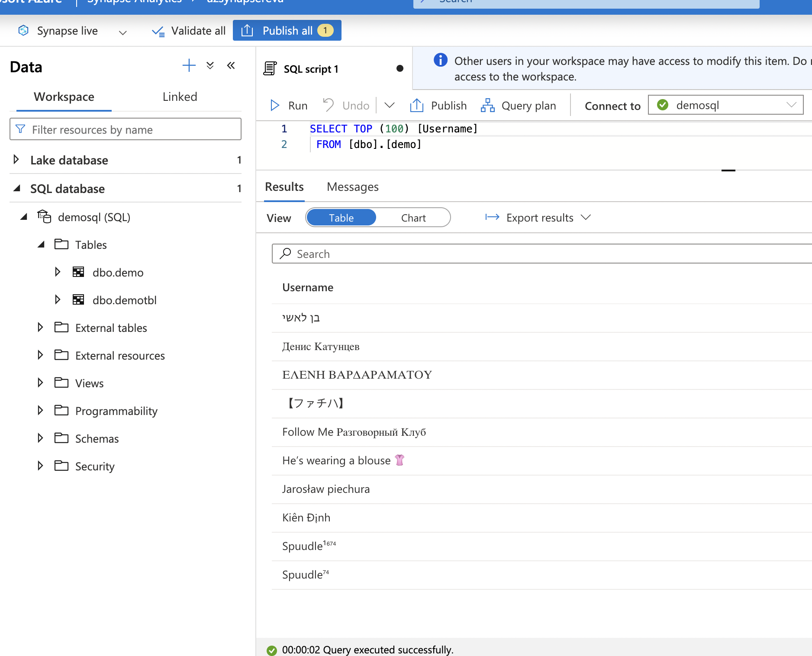
Task: Click the Username column header
Action: pyautogui.click(x=308, y=288)
